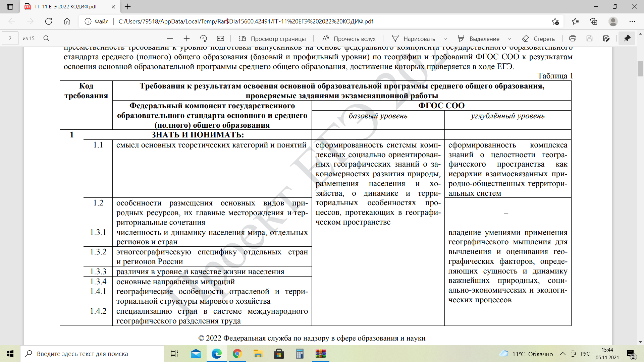Click the zoom out minus icon
644x362 pixels.
[170, 39]
